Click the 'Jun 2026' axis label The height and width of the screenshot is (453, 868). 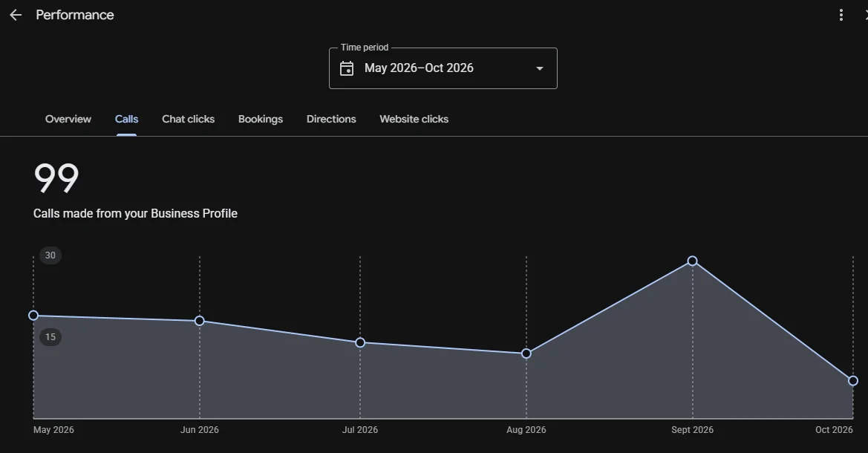point(200,430)
